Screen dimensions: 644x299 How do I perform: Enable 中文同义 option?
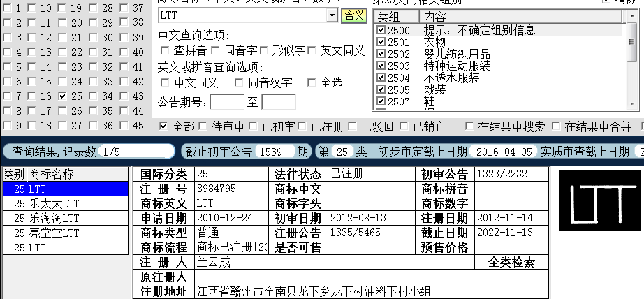point(165,83)
